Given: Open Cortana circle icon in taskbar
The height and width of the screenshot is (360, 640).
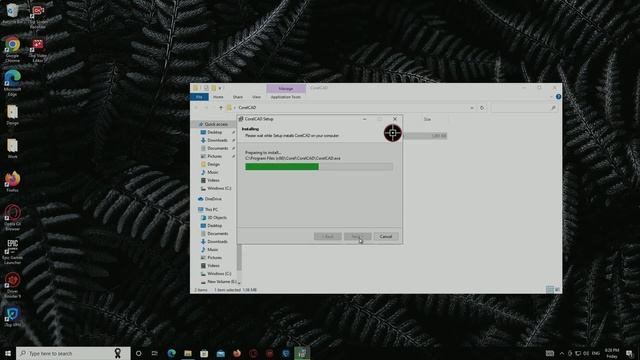Looking at the screenshot, I should [138, 353].
